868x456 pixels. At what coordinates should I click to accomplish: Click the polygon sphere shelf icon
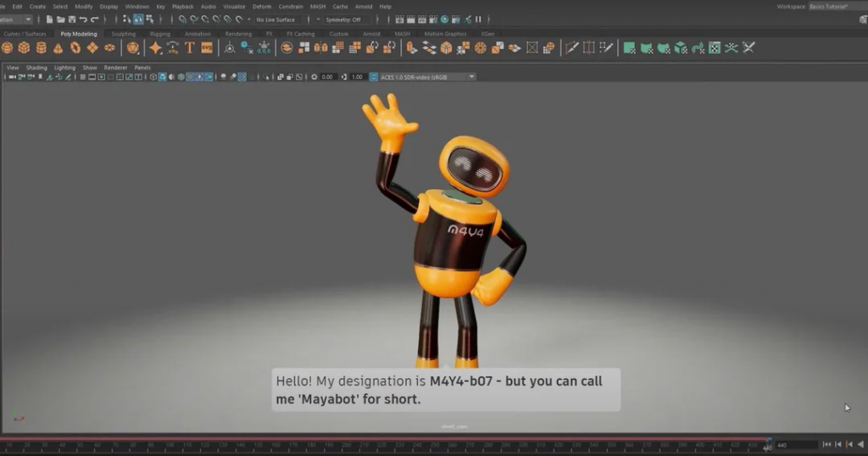tap(7, 47)
